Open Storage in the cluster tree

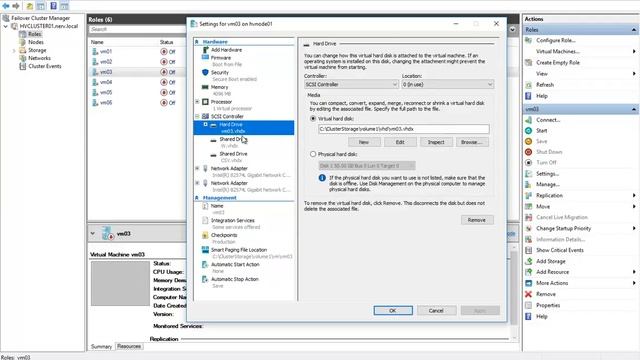pos(37,50)
